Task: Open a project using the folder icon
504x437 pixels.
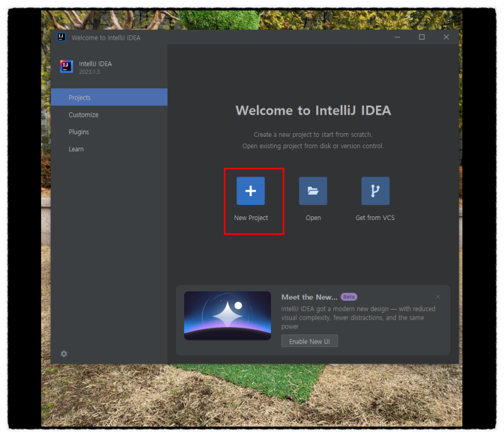Action: click(313, 190)
